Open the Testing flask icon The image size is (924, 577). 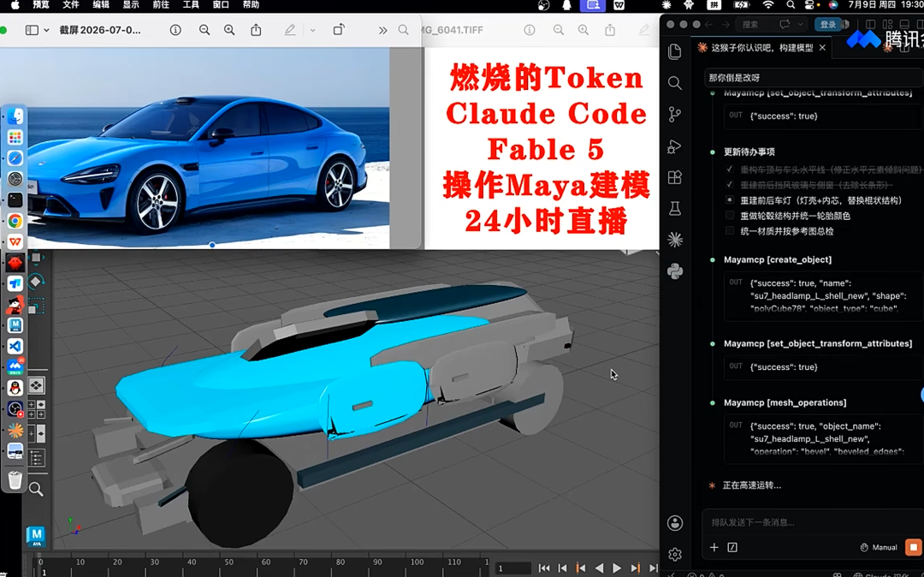(x=675, y=208)
